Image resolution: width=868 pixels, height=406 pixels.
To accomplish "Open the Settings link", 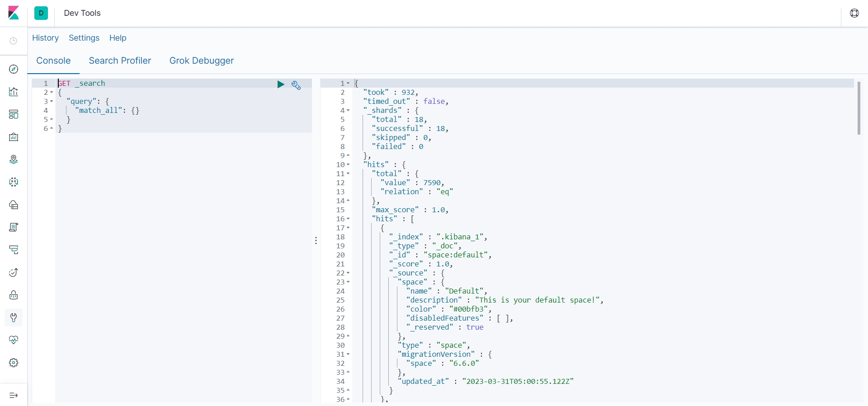I will (x=84, y=38).
